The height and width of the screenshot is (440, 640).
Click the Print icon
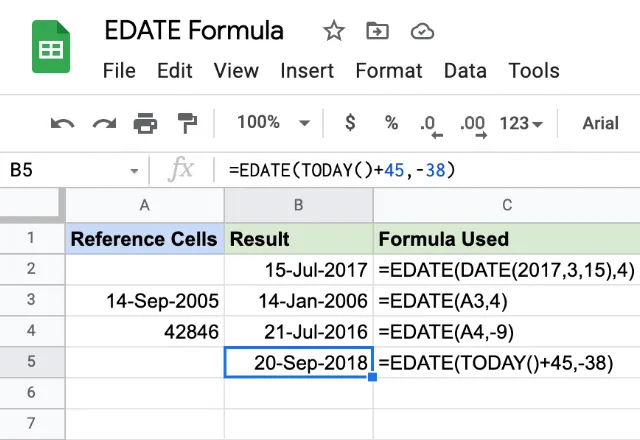click(x=145, y=123)
